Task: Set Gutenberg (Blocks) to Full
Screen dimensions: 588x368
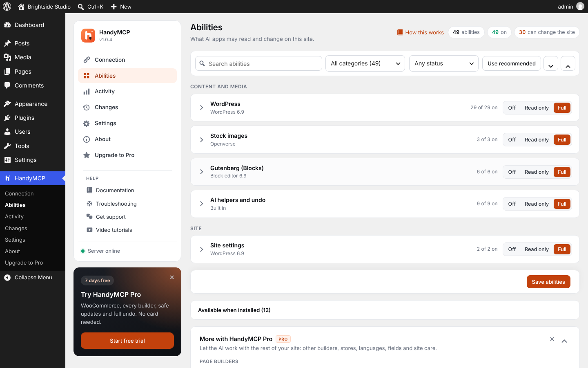Action: (x=562, y=172)
